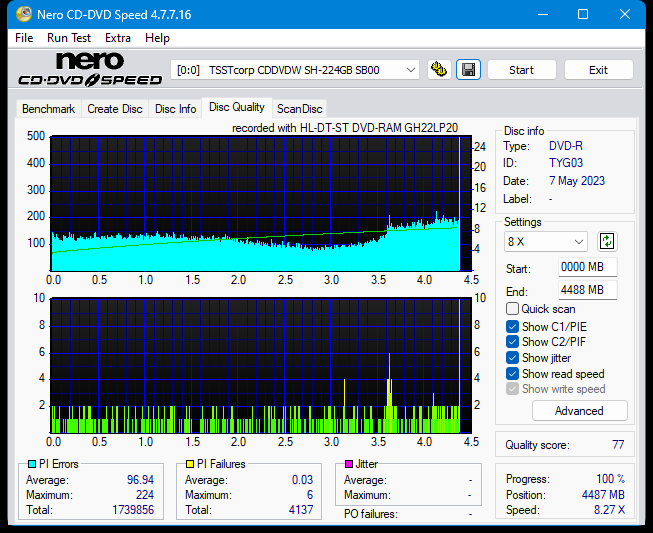This screenshot has width=653, height=533.
Task: Click the save floppy disk icon
Action: click(x=467, y=70)
